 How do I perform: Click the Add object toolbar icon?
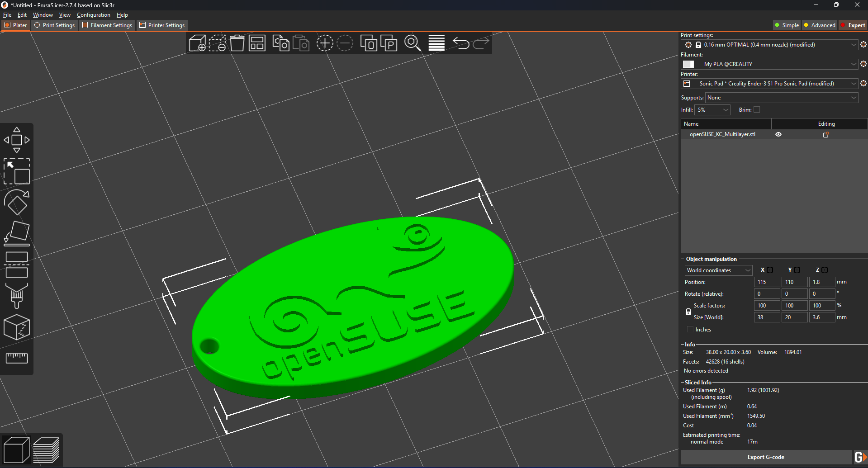[197, 43]
